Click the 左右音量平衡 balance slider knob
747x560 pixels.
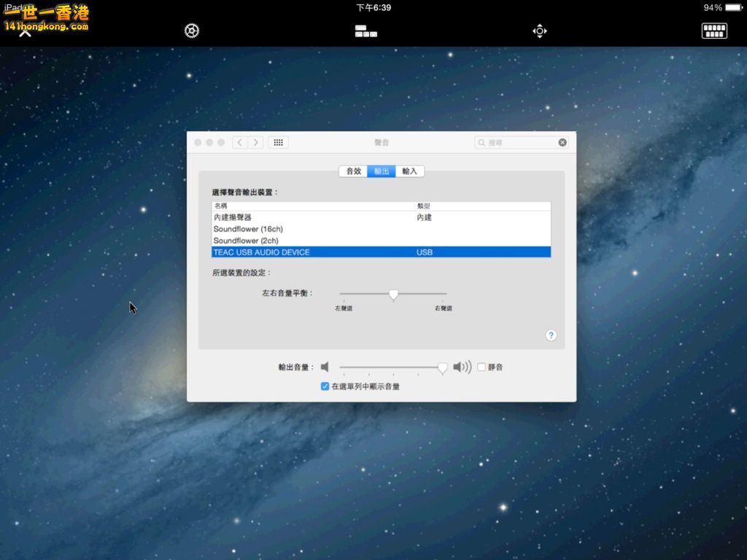tap(393, 295)
